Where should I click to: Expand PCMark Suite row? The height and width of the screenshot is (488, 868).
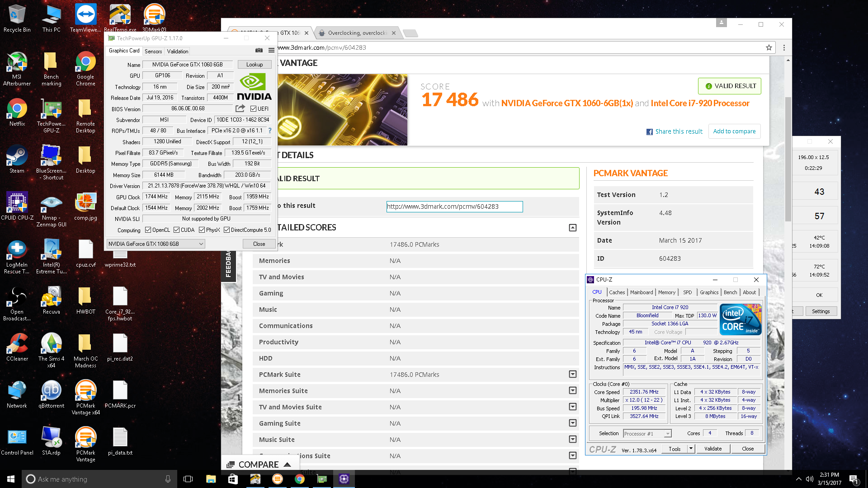(x=572, y=374)
